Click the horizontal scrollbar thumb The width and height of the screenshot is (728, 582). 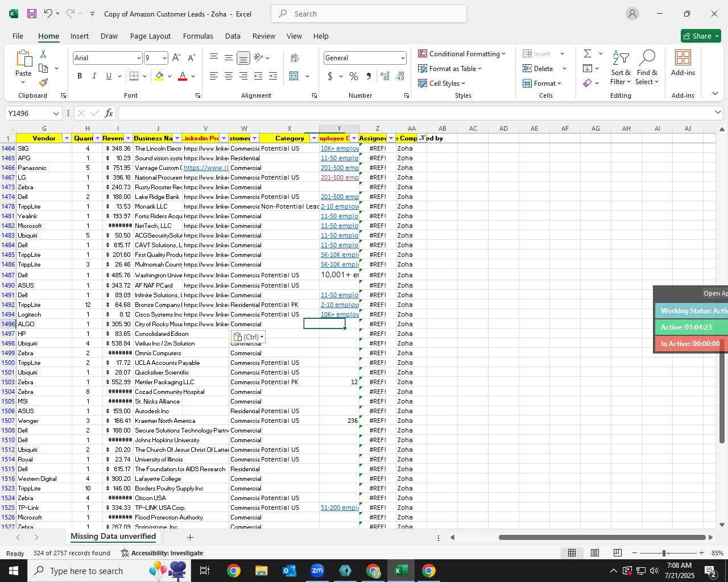pyautogui.click(x=602, y=537)
